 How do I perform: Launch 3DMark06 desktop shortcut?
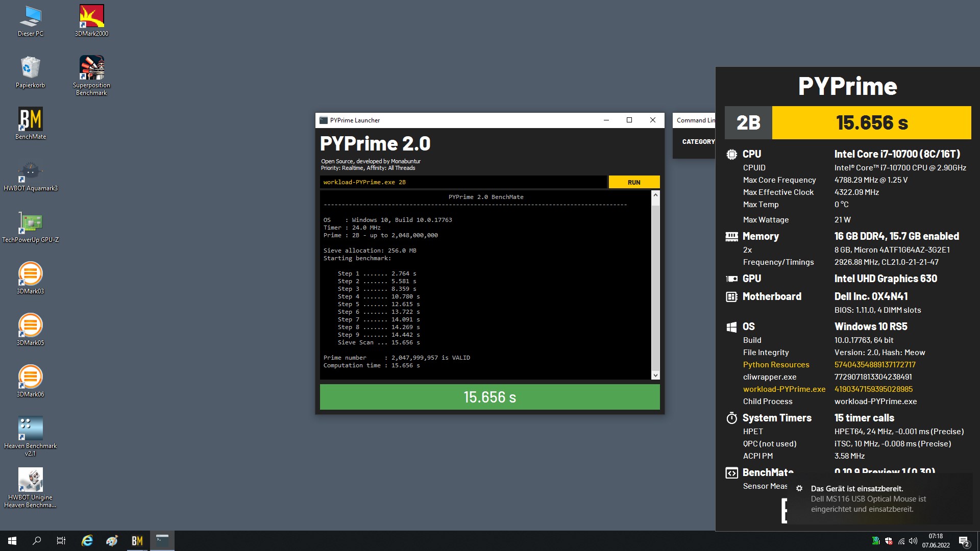tap(31, 381)
